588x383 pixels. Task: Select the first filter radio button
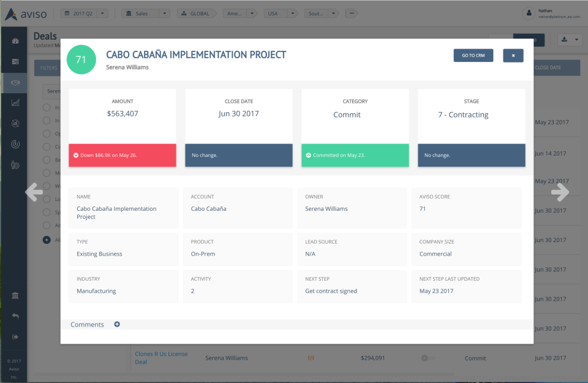point(47,107)
